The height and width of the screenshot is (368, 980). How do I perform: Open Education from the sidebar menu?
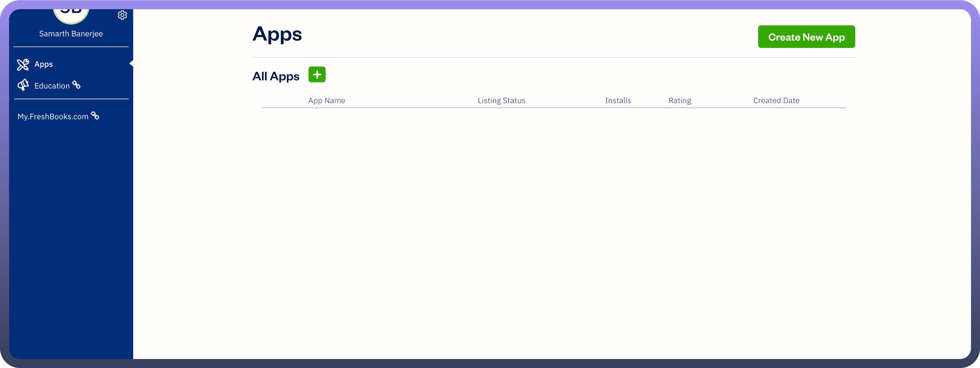(52, 86)
